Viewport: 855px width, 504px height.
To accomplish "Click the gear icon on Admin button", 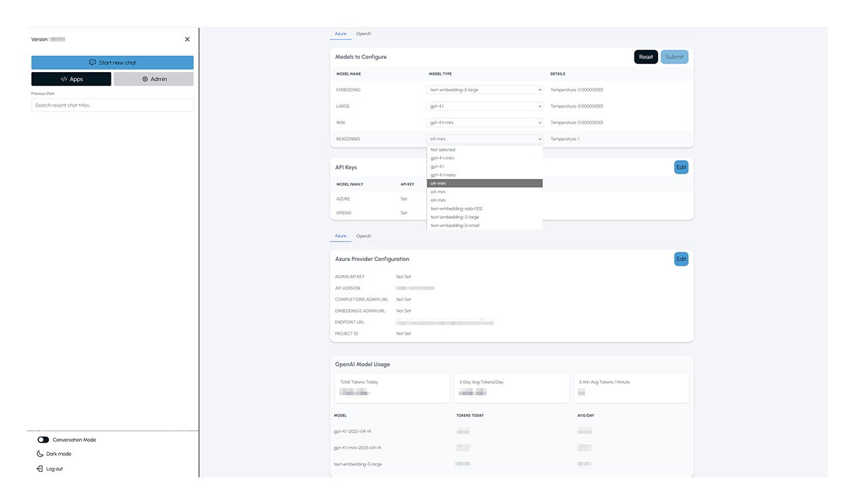I will [144, 79].
